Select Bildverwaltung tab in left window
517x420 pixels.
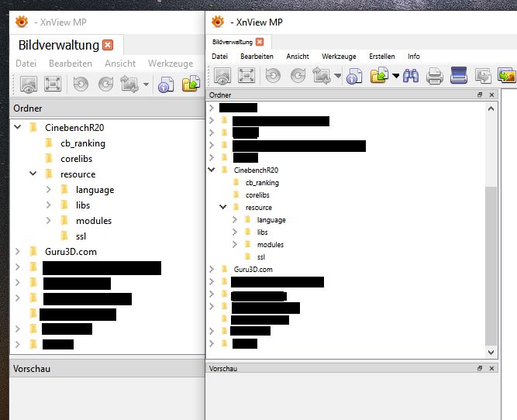[59, 45]
